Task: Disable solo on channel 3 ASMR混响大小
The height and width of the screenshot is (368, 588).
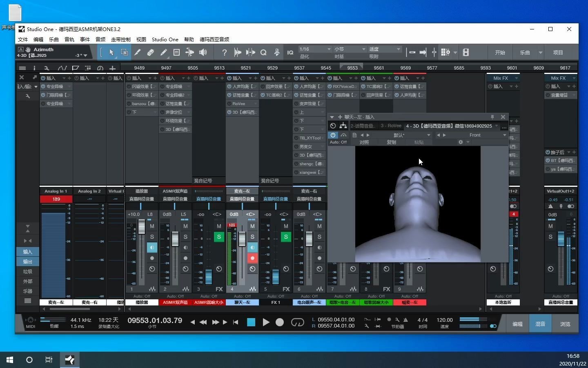Action: click(x=219, y=237)
